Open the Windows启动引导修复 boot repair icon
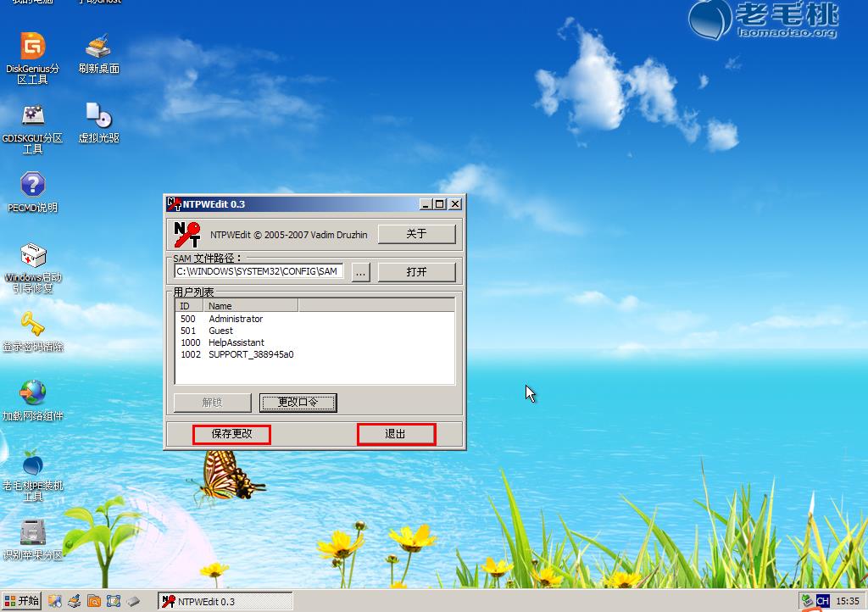 [x=32, y=256]
